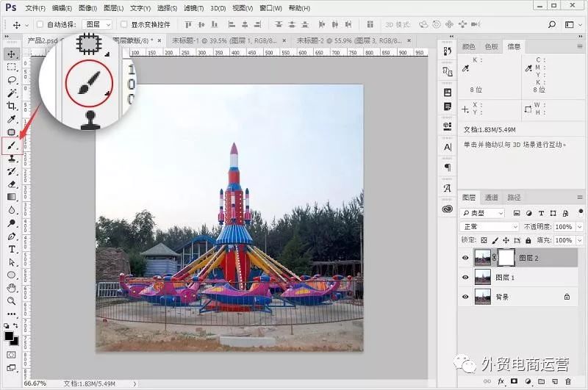Image resolution: width=588 pixels, height=390 pixels.
Task: Open 类型 layer filter dropdown
Action: (x=482, y=213)
